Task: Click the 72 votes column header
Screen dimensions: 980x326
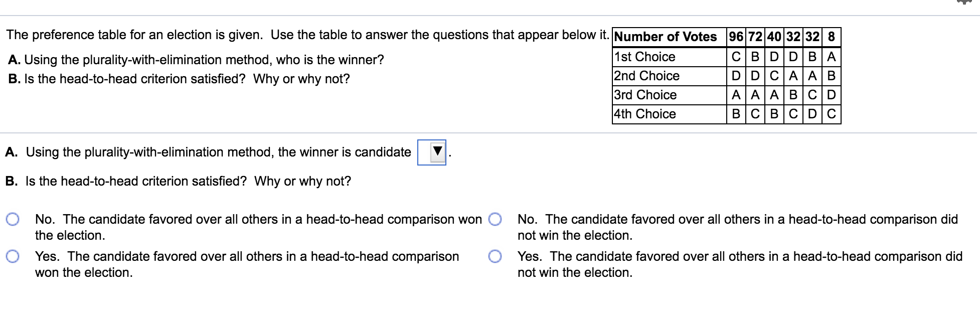Action: [755, 37]
